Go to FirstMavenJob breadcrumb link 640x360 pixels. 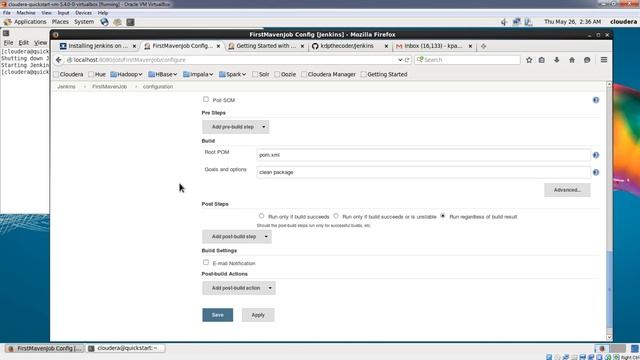pos(109,87)
